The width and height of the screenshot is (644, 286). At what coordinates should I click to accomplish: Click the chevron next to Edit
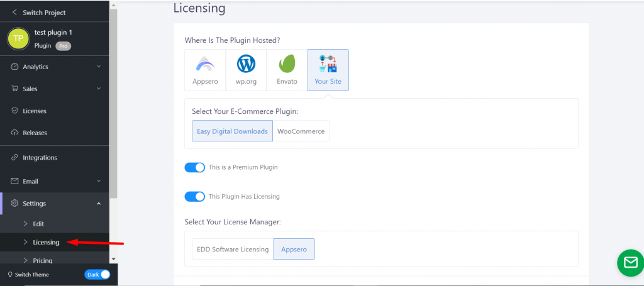click(x=25, y=224)
